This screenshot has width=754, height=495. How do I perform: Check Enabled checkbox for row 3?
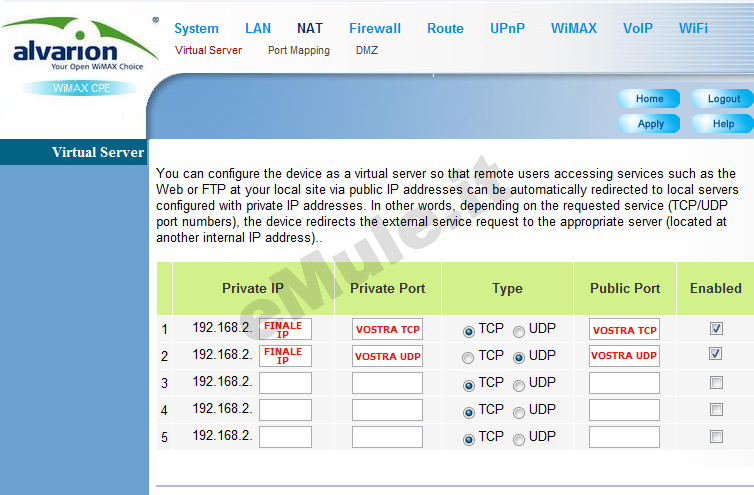point(716,382)
